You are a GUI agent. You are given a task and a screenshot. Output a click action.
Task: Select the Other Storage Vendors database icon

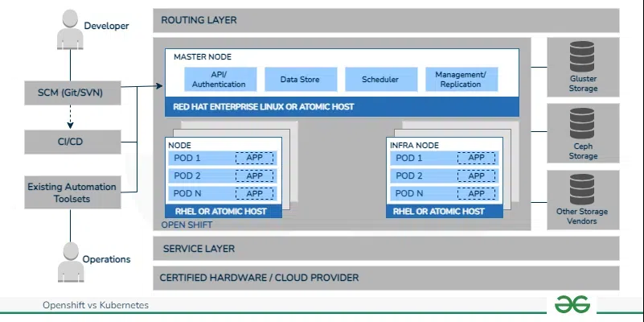pyautogui.click(x=582, y=189)
